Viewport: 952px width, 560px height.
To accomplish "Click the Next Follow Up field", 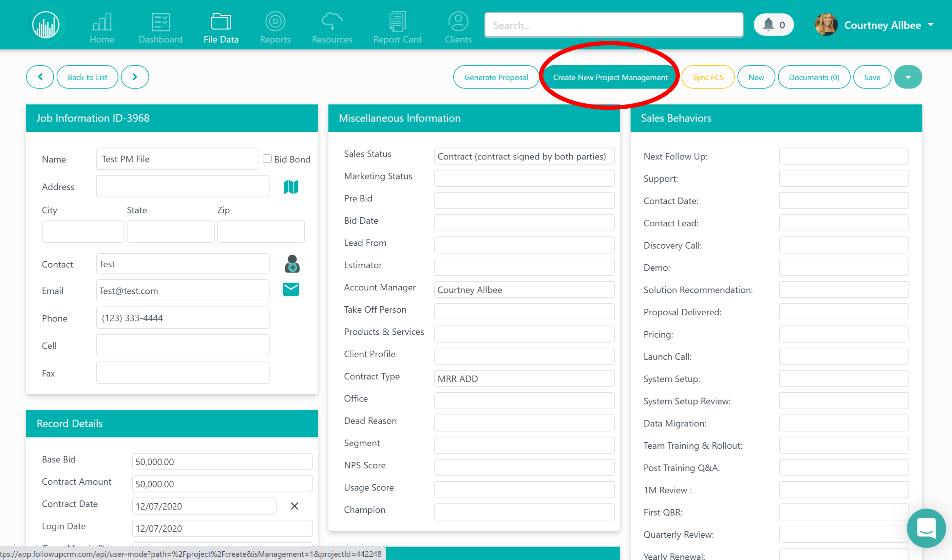I will (x=844, y=156).
